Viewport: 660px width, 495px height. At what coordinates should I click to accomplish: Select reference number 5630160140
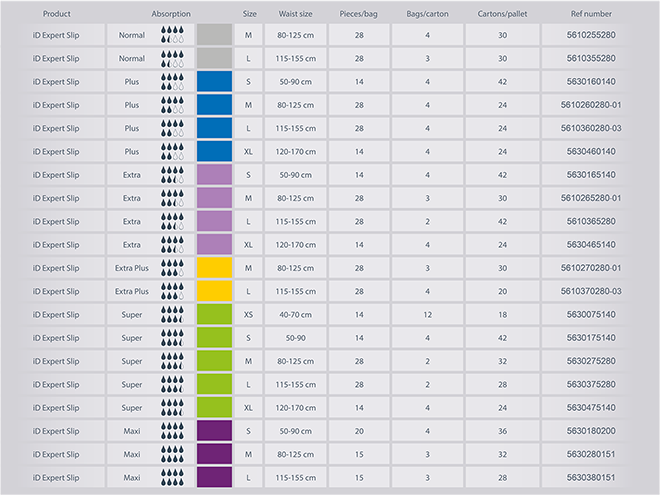(x=591, y=82)
